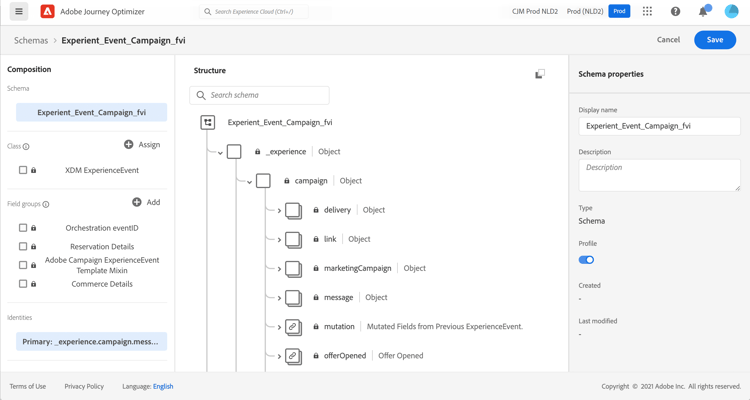Expand the marketingCampaign object node
Viewport: 750px width, 400px height.
pos(279,269)
